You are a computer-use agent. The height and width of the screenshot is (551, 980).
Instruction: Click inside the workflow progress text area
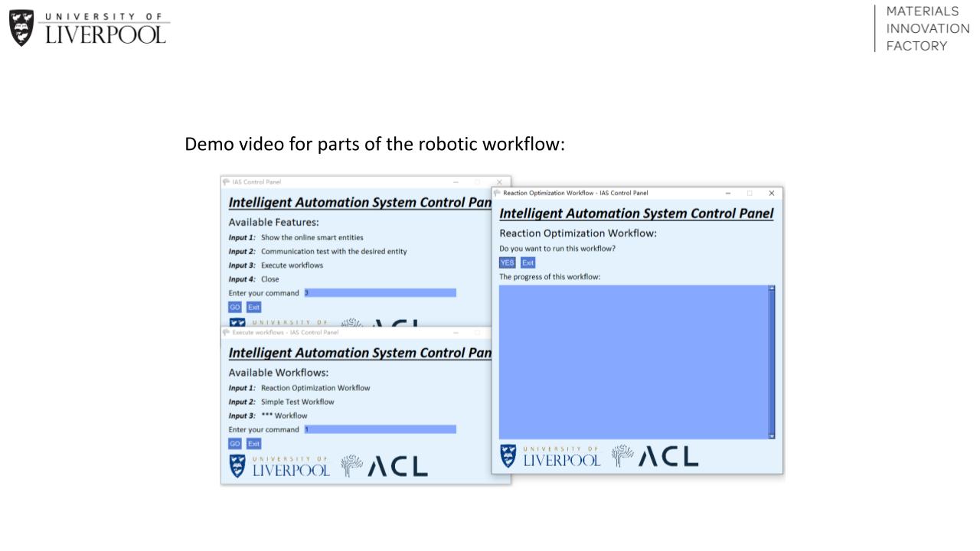coord(632,362)
